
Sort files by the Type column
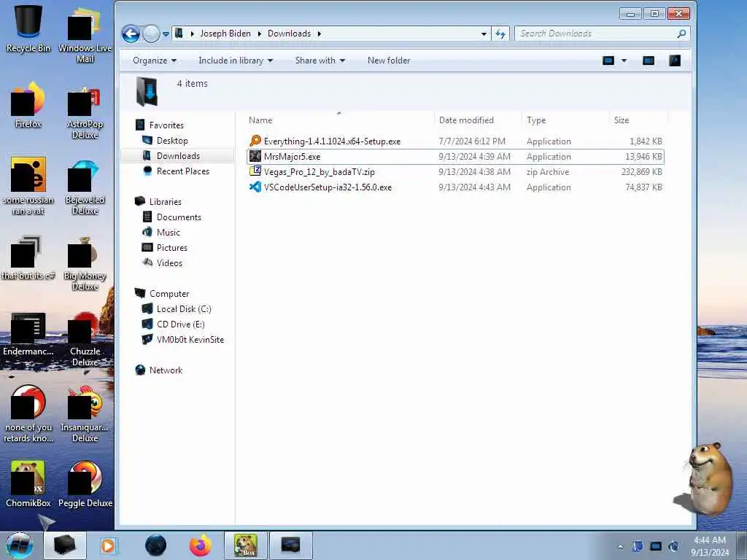pos(565,120)
